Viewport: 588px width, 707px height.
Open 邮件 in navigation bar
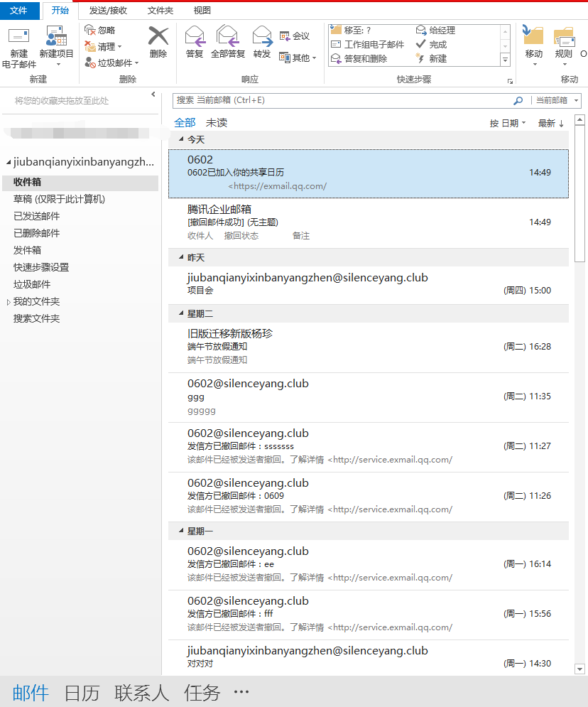31,693
